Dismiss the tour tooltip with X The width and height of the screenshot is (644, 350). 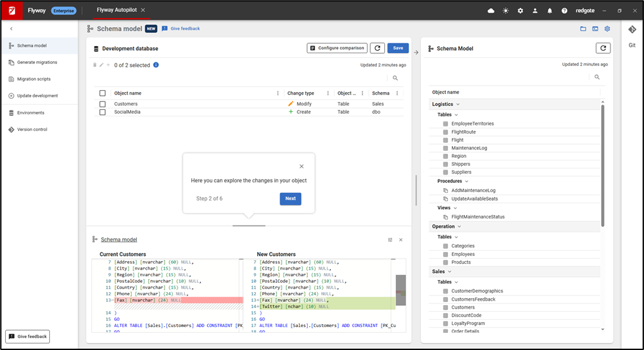[x=301, y=166]
